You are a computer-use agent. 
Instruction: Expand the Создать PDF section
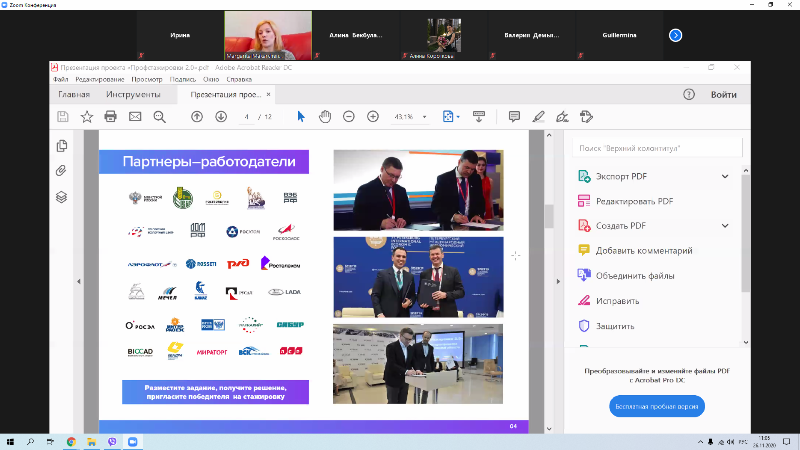[x=725, y=226]
